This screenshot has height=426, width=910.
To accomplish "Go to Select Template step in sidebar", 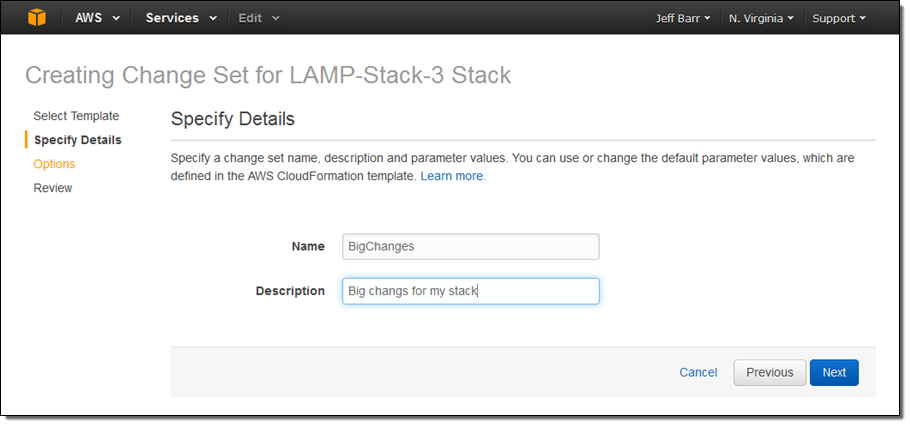I will point(76,116).
